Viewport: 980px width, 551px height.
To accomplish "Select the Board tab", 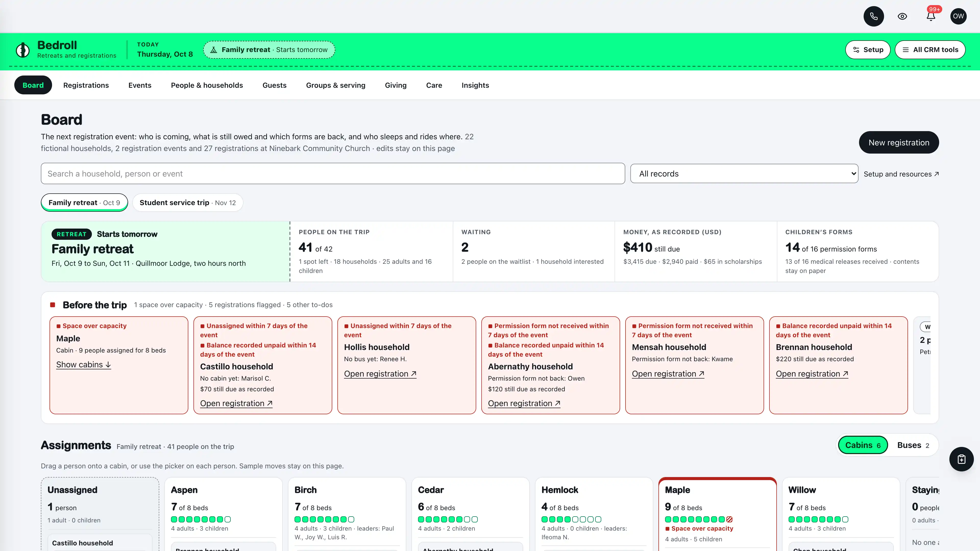I will point(33,85).
